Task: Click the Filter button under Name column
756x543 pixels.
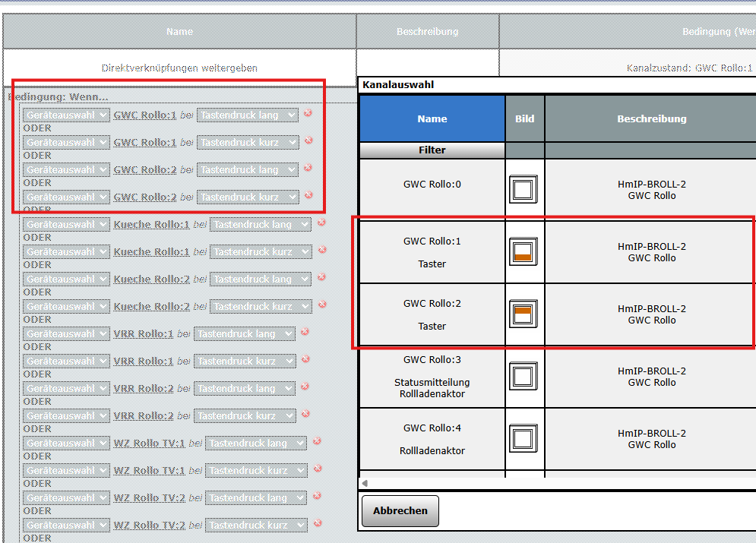Action: (x=432, y=150)
